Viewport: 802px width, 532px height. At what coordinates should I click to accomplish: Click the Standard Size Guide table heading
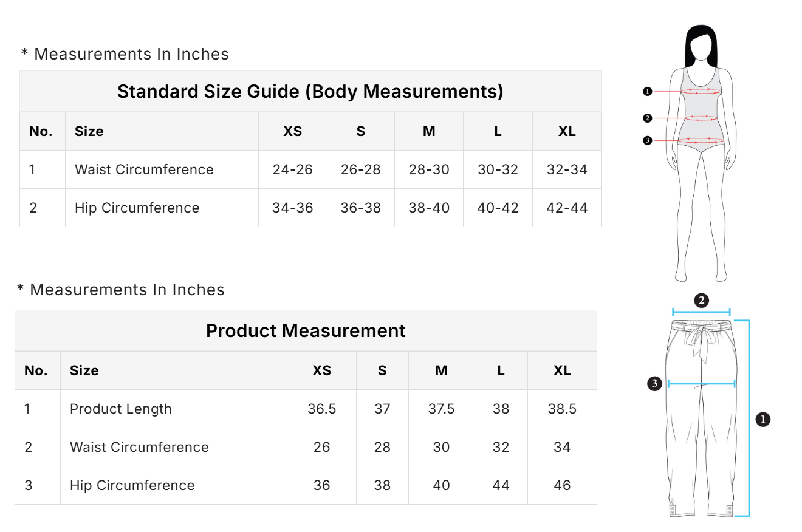[310, 91]
